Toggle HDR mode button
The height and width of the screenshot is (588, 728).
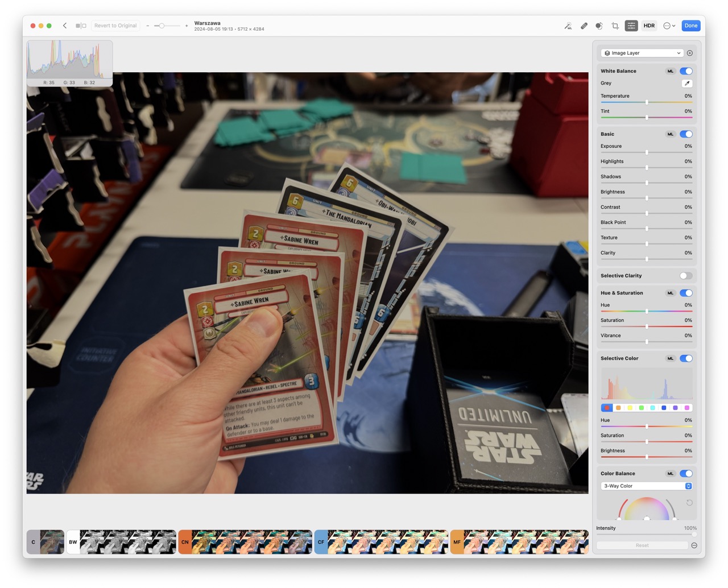click(649, 26)
